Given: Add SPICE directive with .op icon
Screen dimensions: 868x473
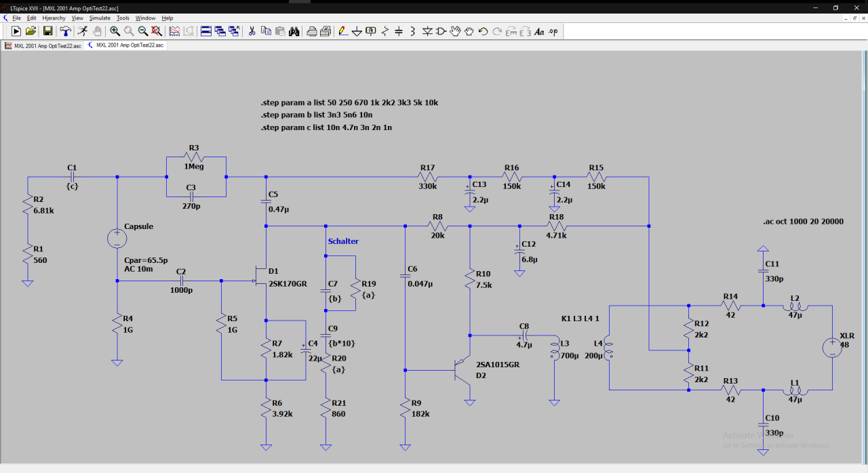Looking at the screenshot, I should click(553, 31).
